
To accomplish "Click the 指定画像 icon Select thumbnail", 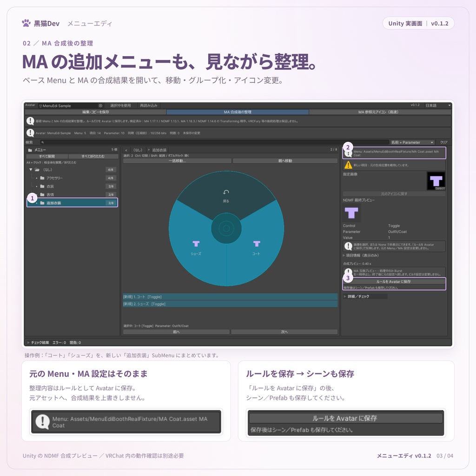I will point(436,181).
